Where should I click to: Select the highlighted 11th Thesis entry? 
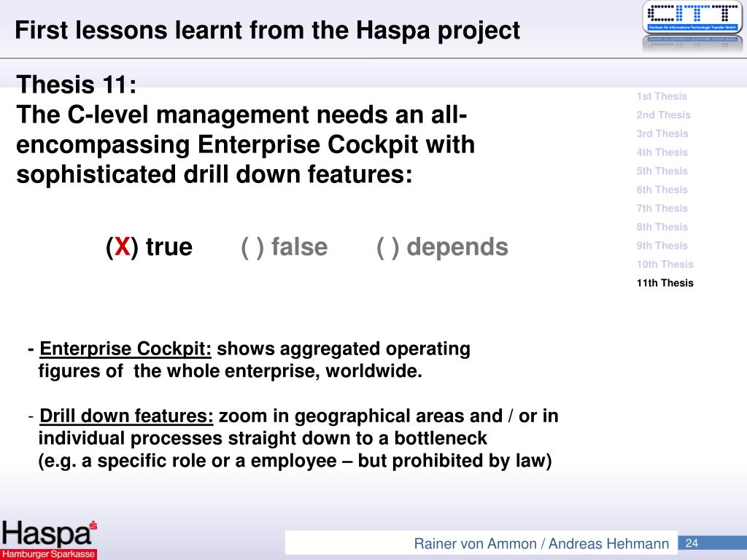point(665,282)
